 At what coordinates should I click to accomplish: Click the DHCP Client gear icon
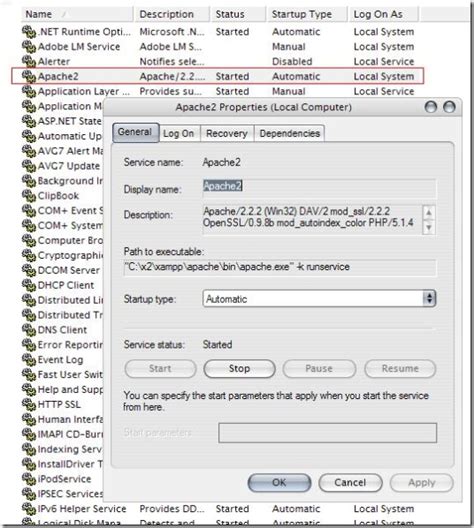pos(29,285)
